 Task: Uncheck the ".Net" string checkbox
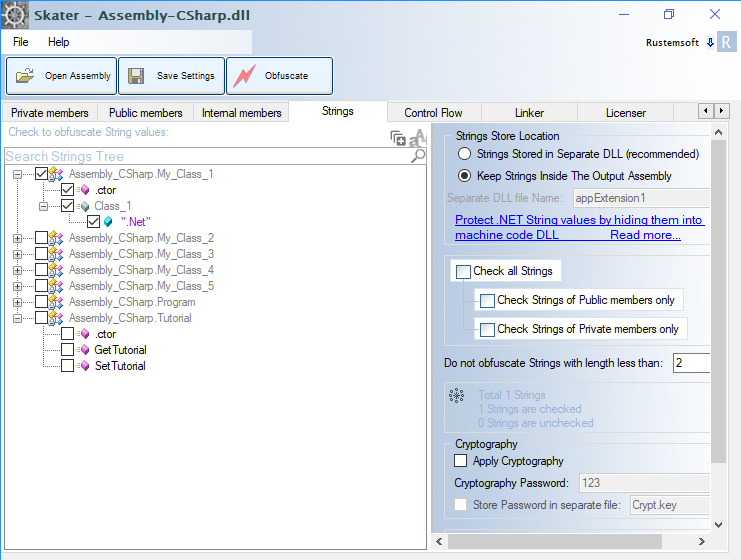point(94,222)
